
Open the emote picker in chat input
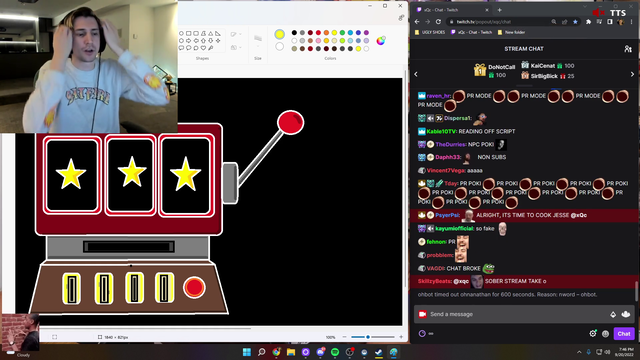[x=626, y=314]
